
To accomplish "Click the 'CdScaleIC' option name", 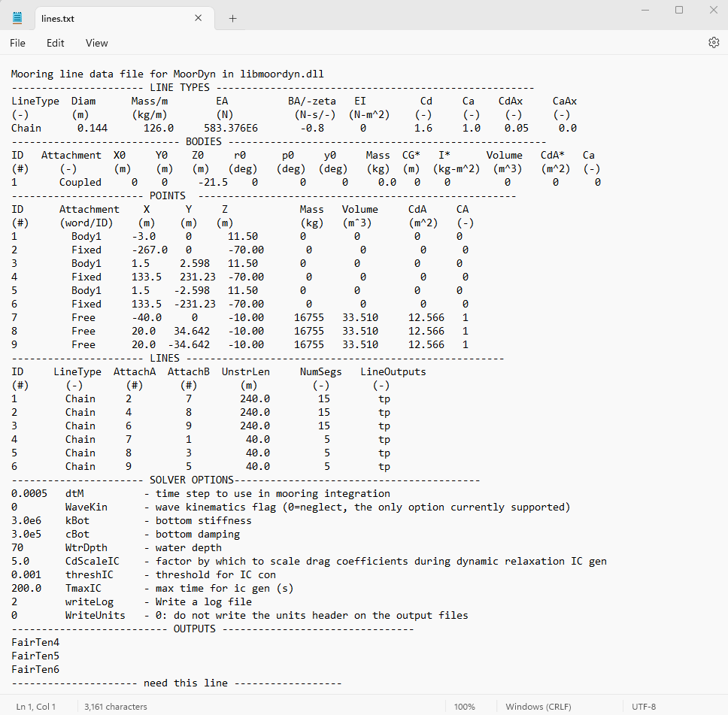I will [92, 562].
